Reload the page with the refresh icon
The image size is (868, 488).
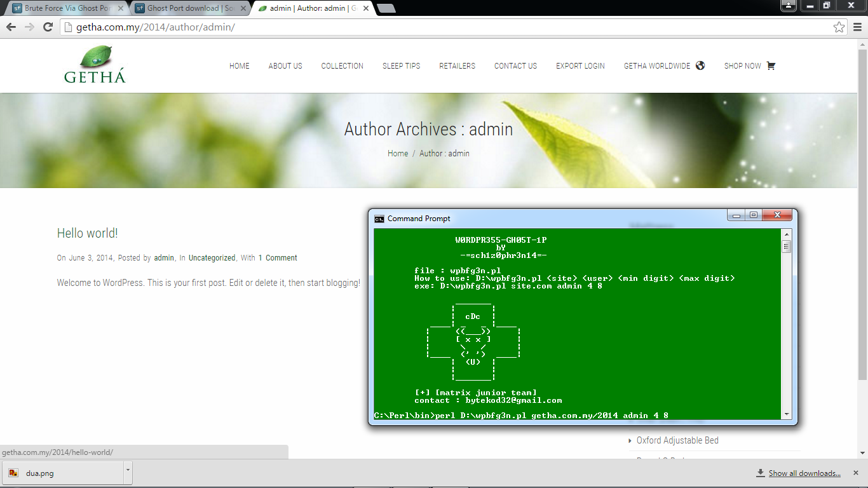tap(48, 27)
